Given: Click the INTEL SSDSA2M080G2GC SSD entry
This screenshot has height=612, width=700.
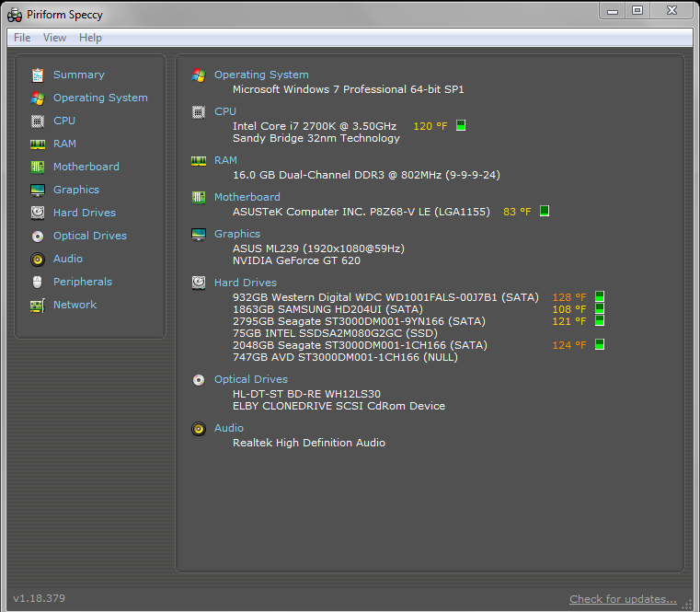Looking at the screenshot, I should (x=335, y=333).
